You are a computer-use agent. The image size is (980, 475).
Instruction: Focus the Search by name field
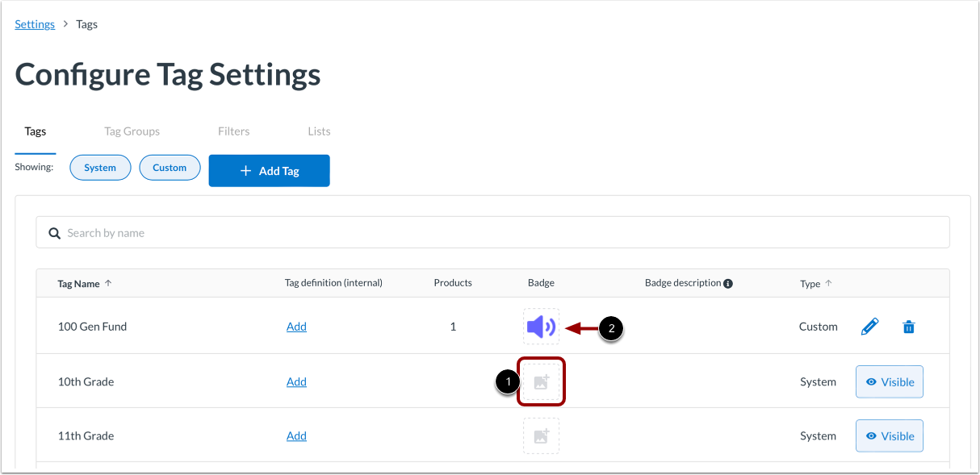click(492, 232)
